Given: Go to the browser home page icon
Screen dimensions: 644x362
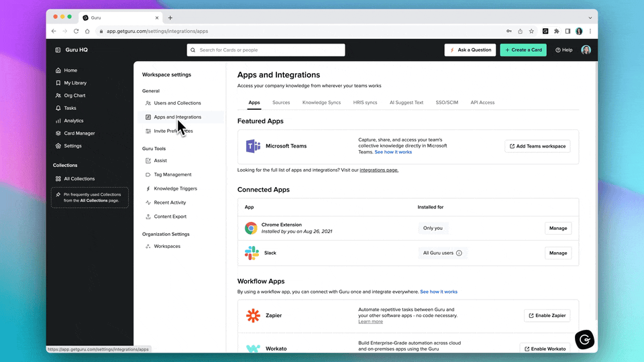Looking at the screenshot, I should coord(87,32).
